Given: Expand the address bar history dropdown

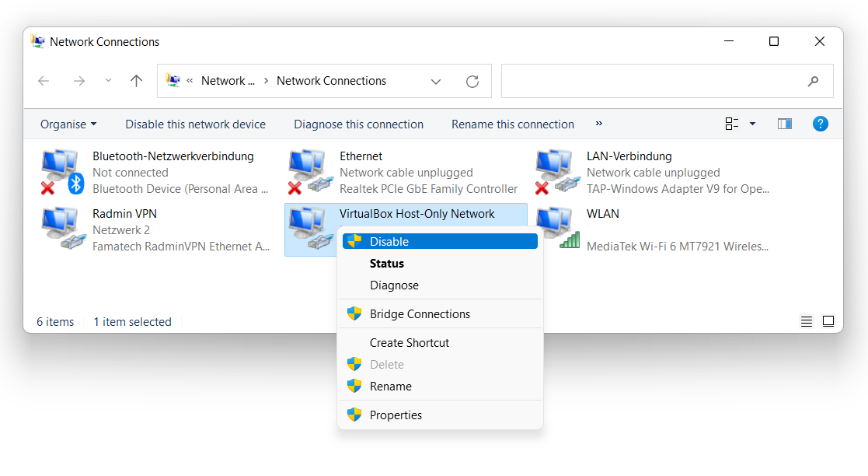Looking at the screenshot, I should click(436, 81).
